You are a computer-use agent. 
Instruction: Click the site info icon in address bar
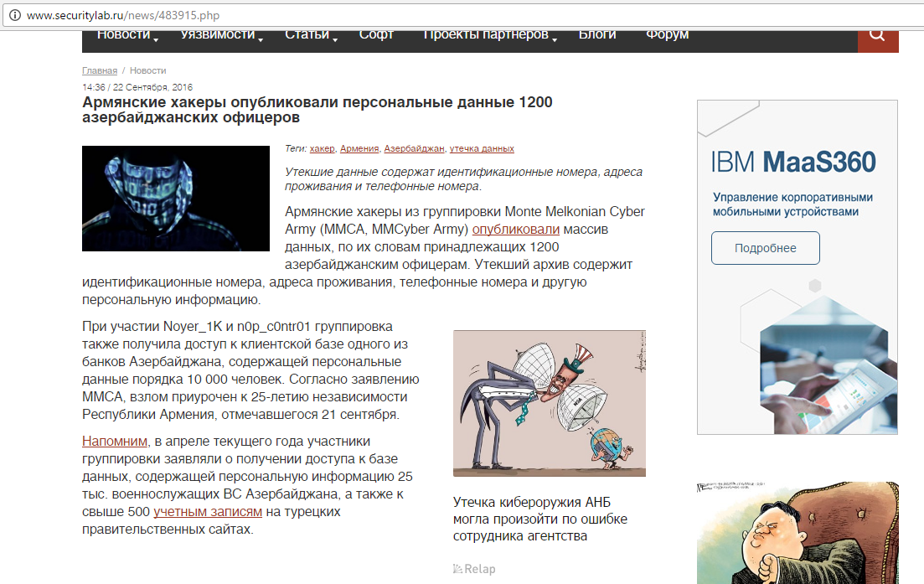click(x=15, y=15)
